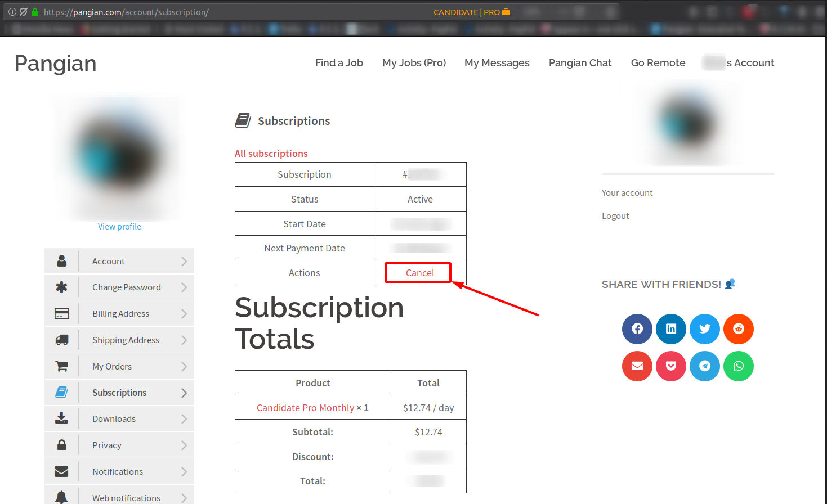Share on Reddit
Screen dimensions: 827x504
739,329
